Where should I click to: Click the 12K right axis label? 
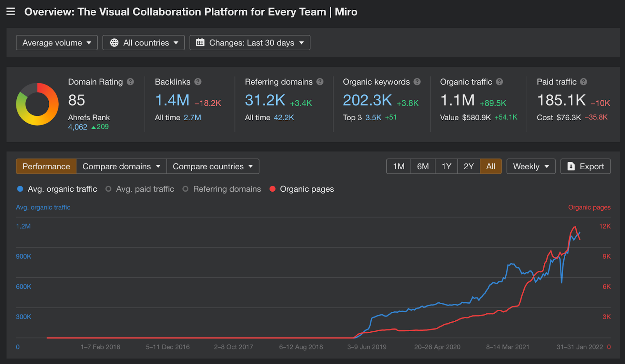pos(605,226)
